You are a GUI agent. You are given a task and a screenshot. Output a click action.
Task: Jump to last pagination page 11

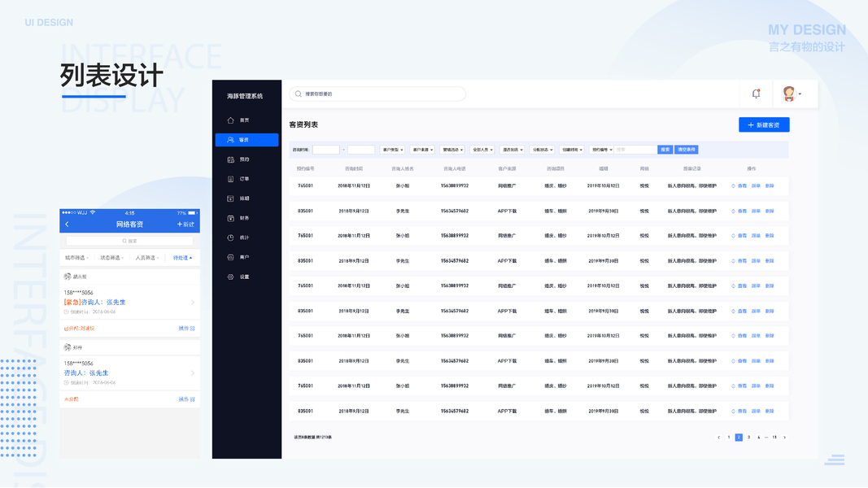[774, 437]
